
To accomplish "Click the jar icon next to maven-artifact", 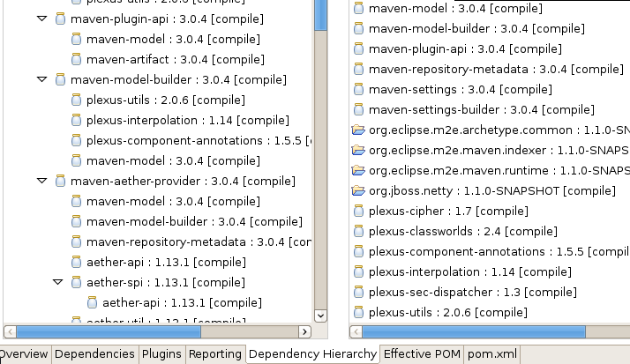I will (x=77, y=59).
